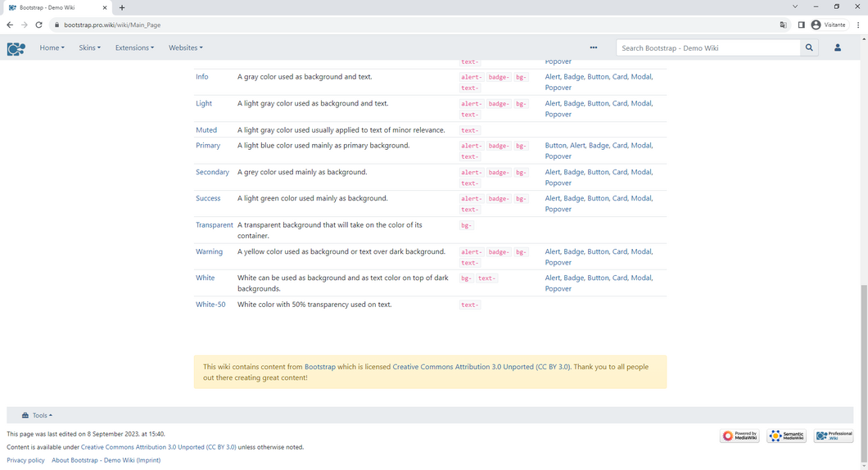Click the wiki logo icon in navbar
Screen dimensions: 868x470
pyautogui.click(x=16, y=48)
